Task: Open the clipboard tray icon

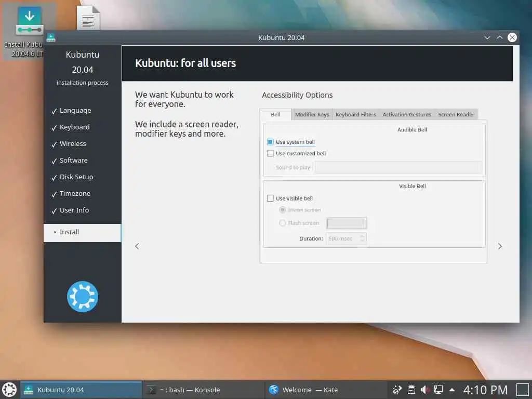Action: (411, 390)
